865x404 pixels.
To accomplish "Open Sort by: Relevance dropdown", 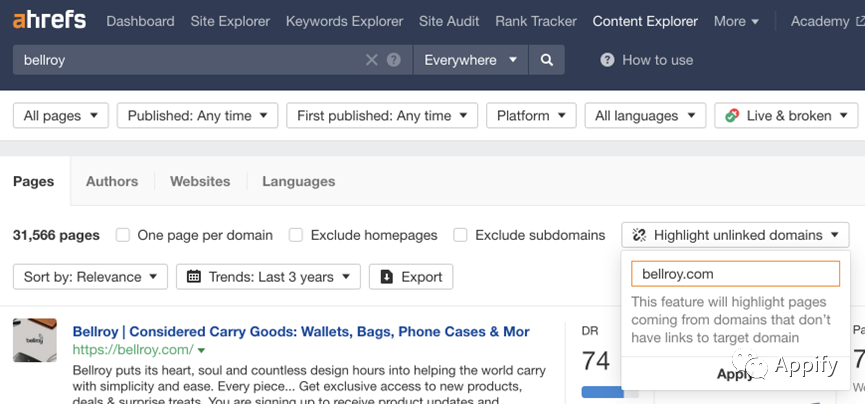I will click(x=90, y=277).
